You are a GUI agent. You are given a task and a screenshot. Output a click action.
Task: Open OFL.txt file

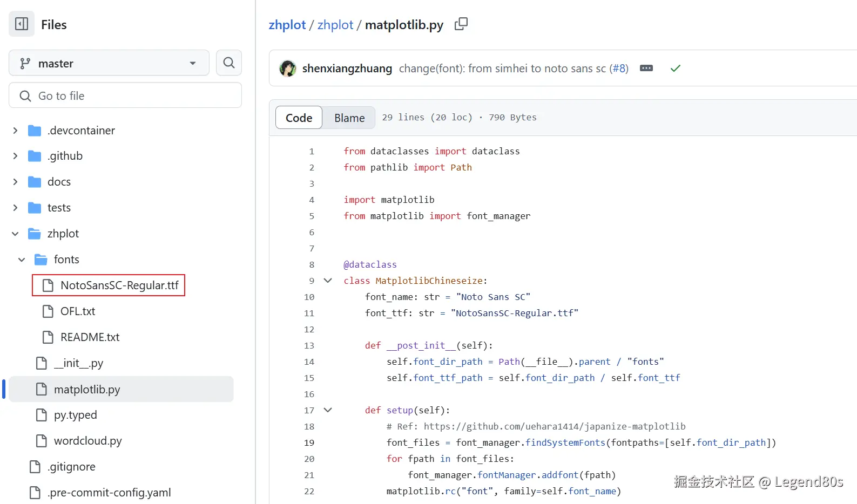coord(78,311)
